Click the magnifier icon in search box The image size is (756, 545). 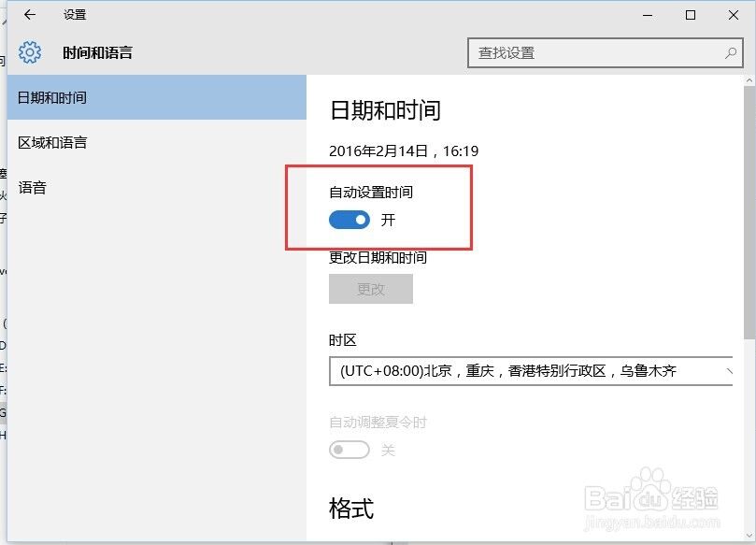731,53
